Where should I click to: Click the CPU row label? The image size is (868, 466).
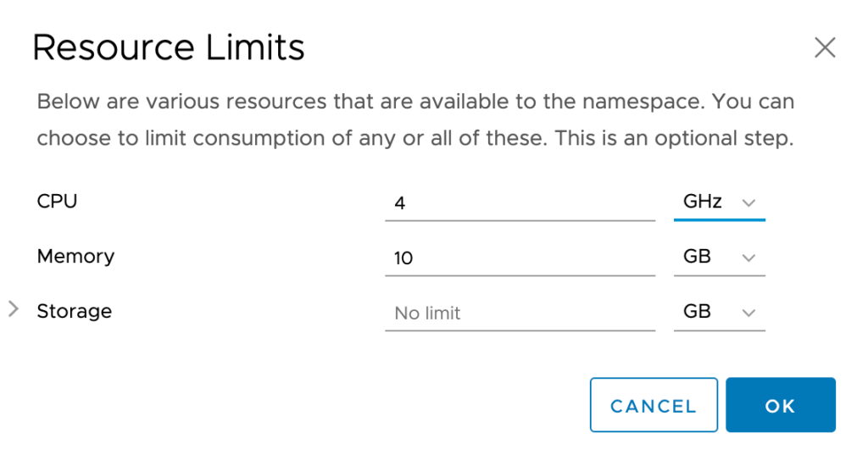(x=58, y=201)
